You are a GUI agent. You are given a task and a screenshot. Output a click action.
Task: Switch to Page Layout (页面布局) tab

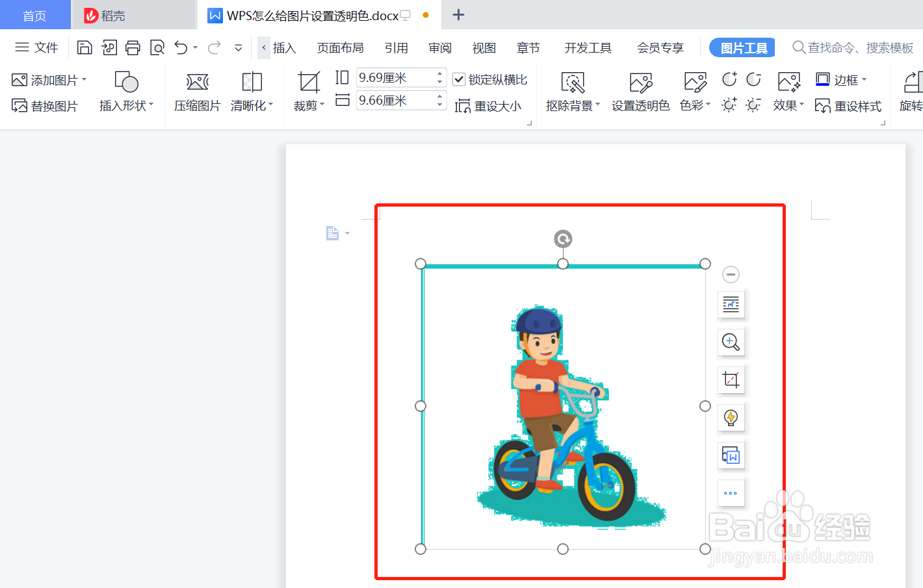[x=340, y=47]
